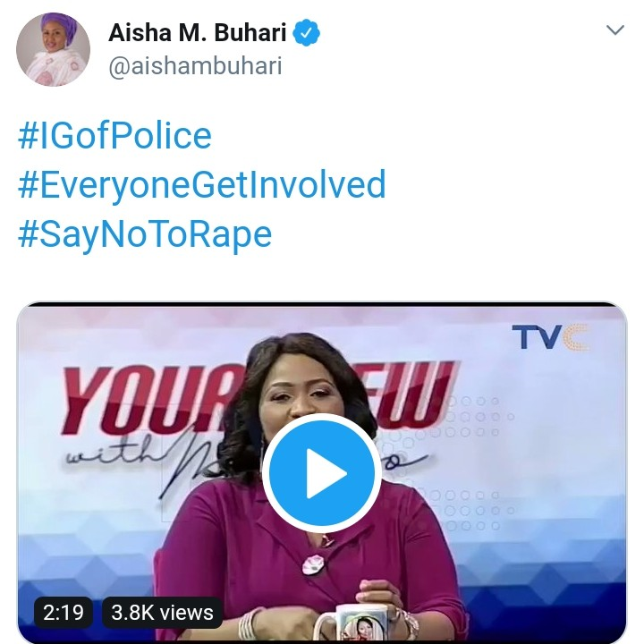Image resolution: width=644 pixels, height=644 pixels.
Task: Click the Aisha M. Buhari display name
Action: pyautogui.click(x=197, y=34)
